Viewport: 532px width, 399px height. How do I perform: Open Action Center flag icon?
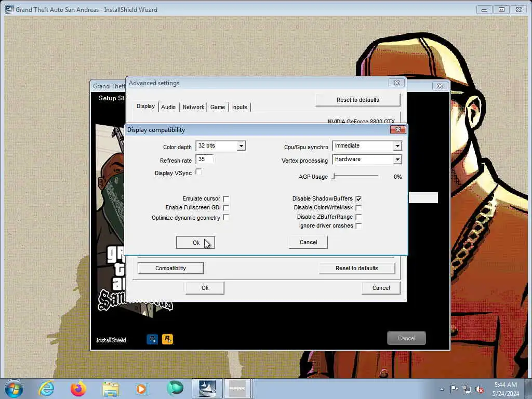tap(454, 389)
